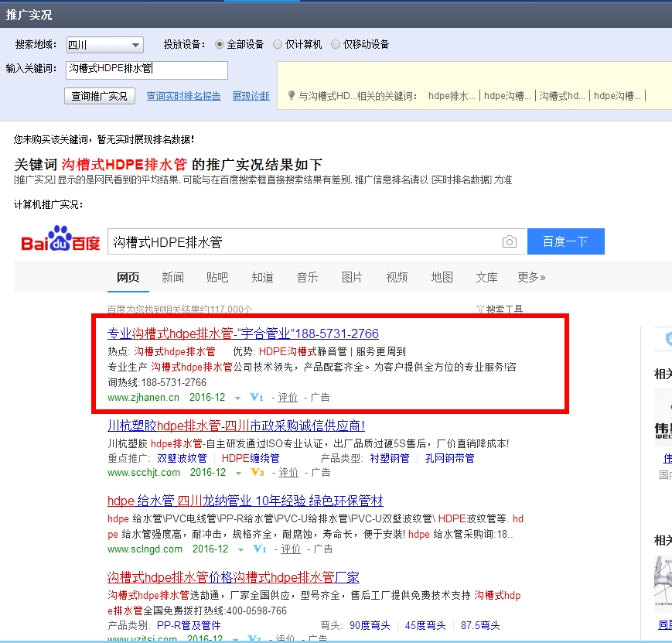
Task: Click the 查询推广实况 button
Action: pyautogui.click(x=100, y=96)
